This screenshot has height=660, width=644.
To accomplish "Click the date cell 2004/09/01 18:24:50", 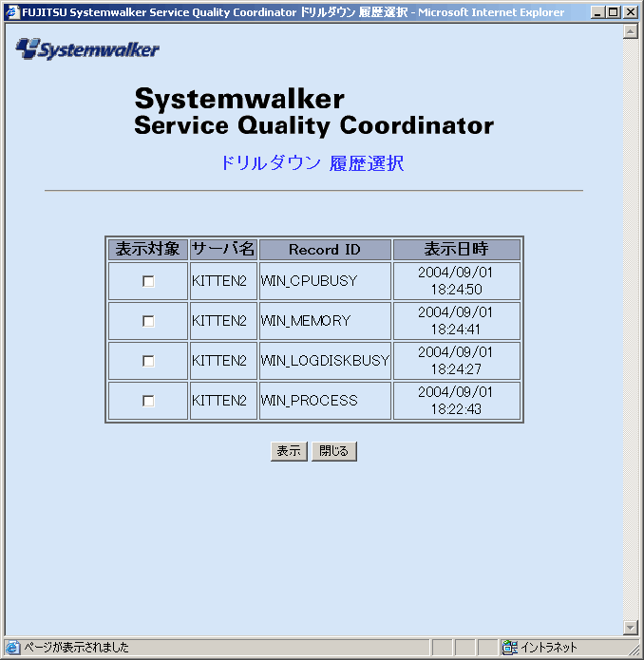I will 457,281.
